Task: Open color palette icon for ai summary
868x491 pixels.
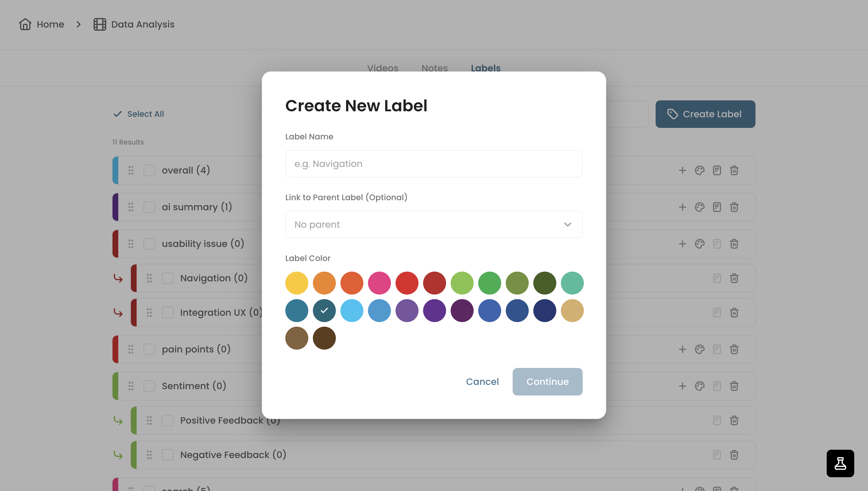Action: 700,207
